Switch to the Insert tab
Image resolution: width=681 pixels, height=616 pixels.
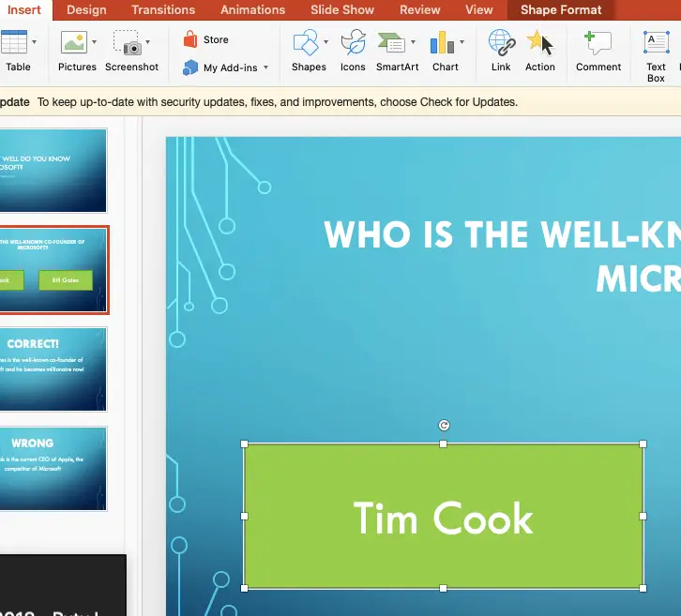pos(24,10)
